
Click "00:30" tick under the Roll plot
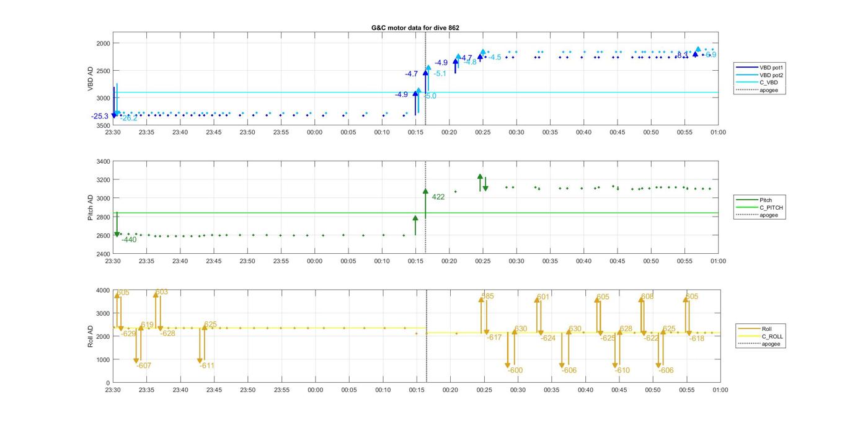pyautogui.click(x=518, y=390)
